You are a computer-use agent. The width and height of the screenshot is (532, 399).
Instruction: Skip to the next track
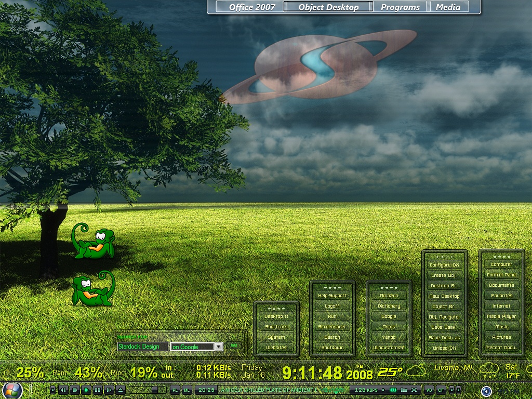tap(109, 390)
